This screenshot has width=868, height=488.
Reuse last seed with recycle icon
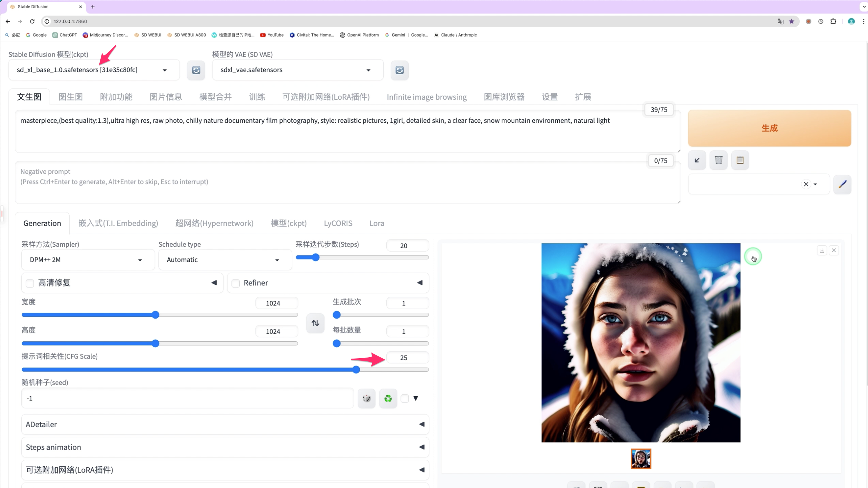click(388, 399)
